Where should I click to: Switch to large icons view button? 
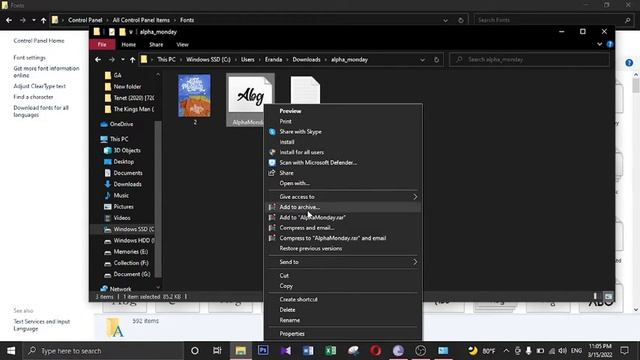[x=608, y=296]
